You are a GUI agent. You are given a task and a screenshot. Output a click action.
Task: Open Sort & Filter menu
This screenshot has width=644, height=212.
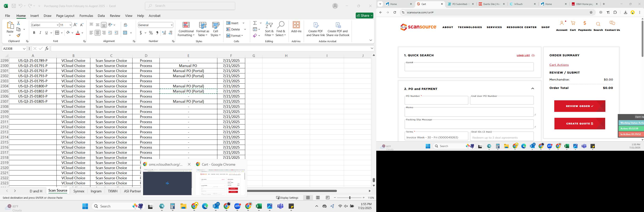click(269, 29)
